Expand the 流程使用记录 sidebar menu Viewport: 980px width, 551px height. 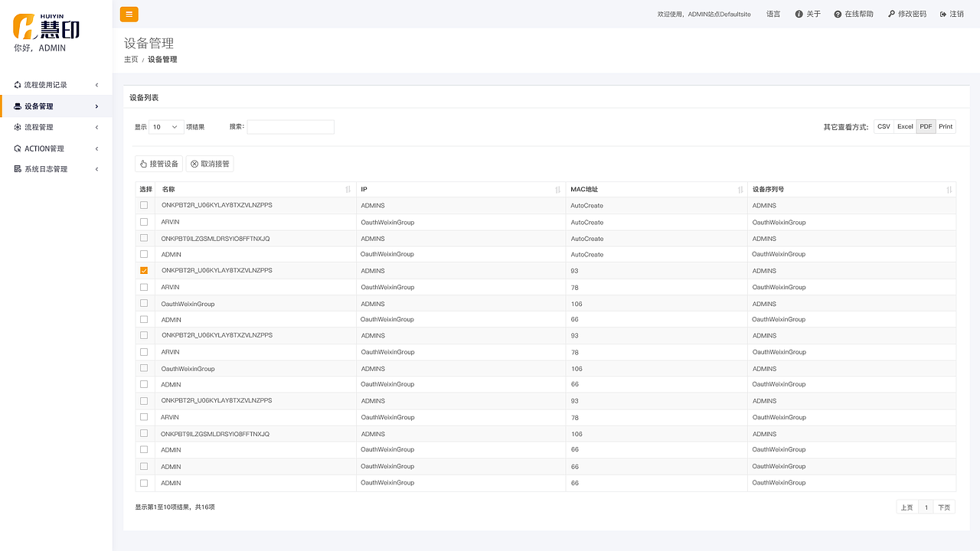(x=57, y=85)
